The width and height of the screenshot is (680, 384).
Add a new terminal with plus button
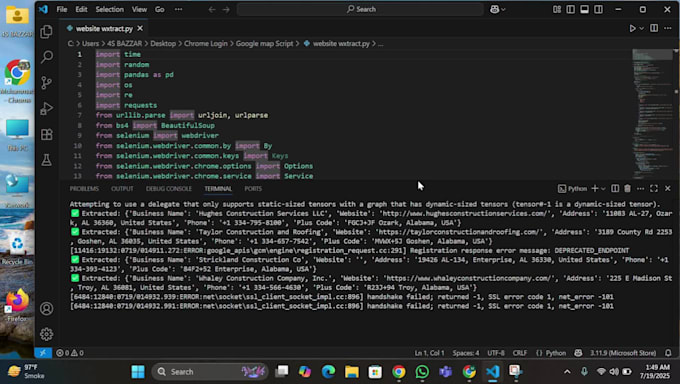point(595,188)
